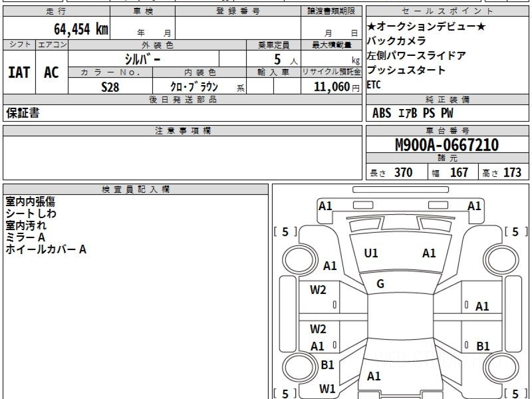Select the inspector note ホイールカバー A
This screenshot has width=532, height=399.
[x=46, y=250]
